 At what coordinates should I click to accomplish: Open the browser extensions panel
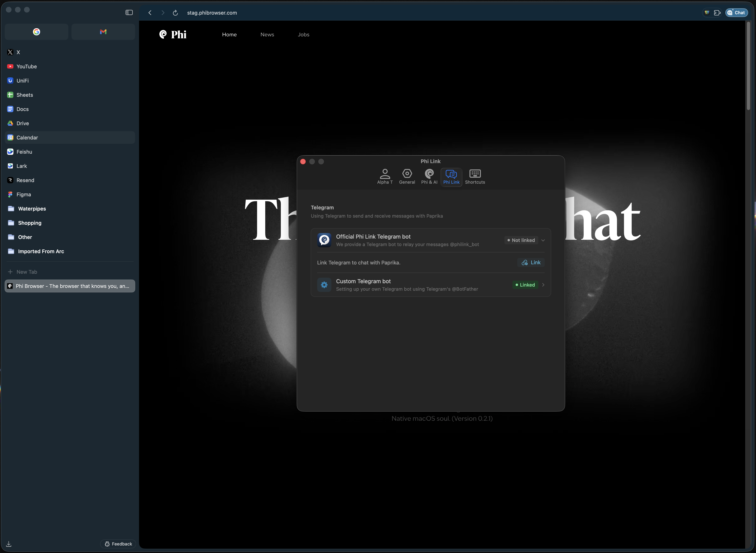(x=717, y=12)
